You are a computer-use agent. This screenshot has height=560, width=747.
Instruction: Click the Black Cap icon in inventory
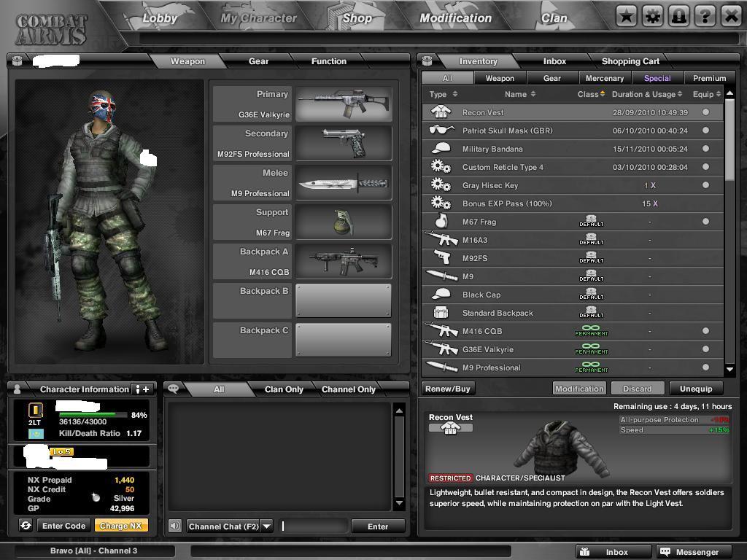[x=441, y=294]
